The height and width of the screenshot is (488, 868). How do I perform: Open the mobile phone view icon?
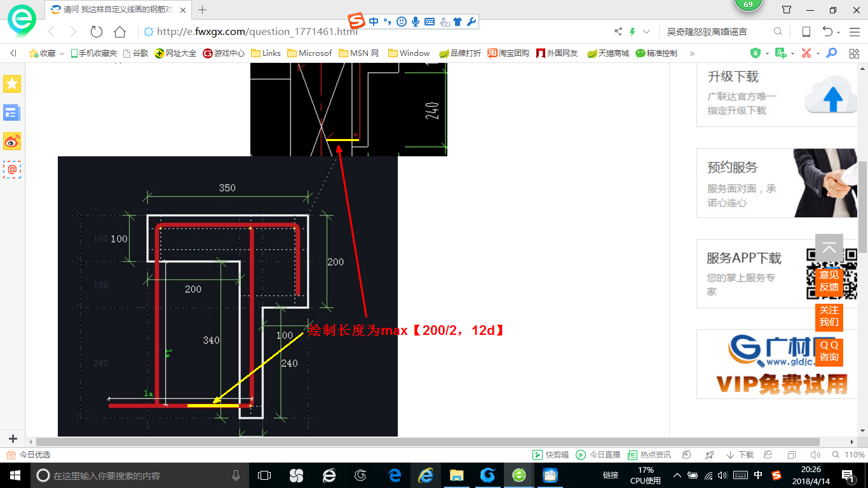click(806, 32)
